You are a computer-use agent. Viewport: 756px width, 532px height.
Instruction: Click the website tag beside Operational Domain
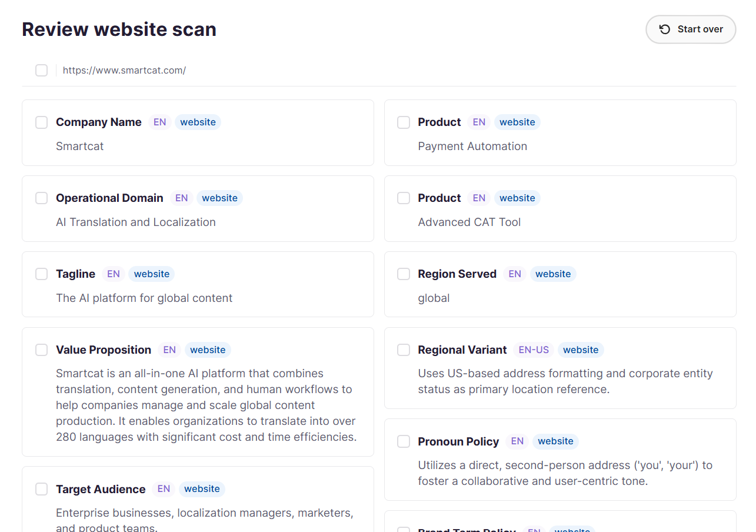click(220, 198)
